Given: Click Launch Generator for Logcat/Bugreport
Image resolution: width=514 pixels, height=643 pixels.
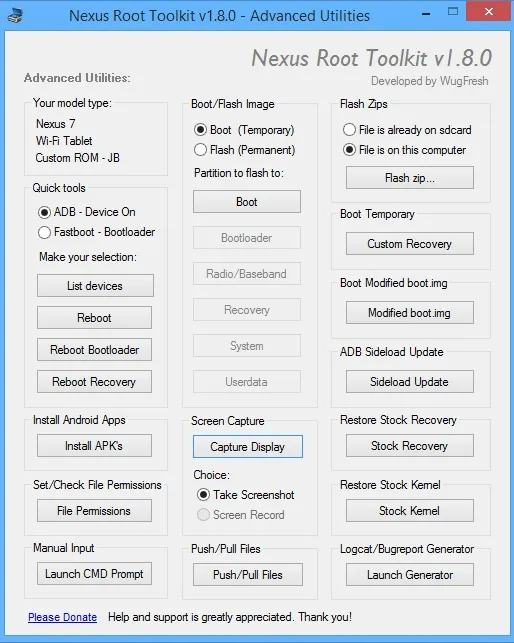Looking at the screenshot, I should pos(410,575).
